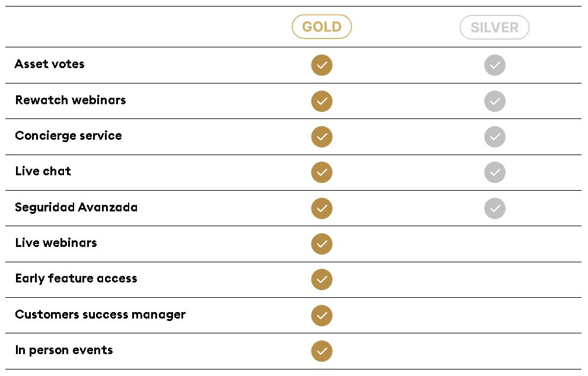Screen dimensions: 588x376
Task: Click the Live webinars feature label
Action: [x=56, y=243]
